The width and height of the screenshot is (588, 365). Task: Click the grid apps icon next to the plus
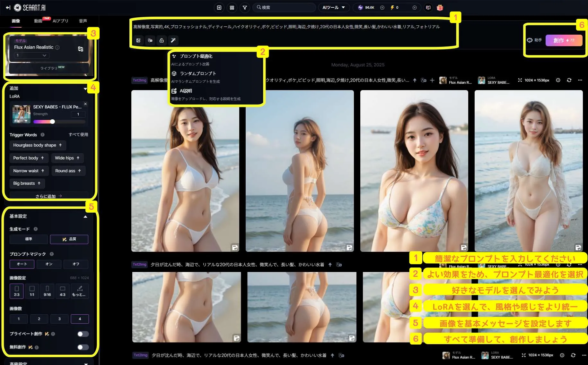(x=232, y=7)
